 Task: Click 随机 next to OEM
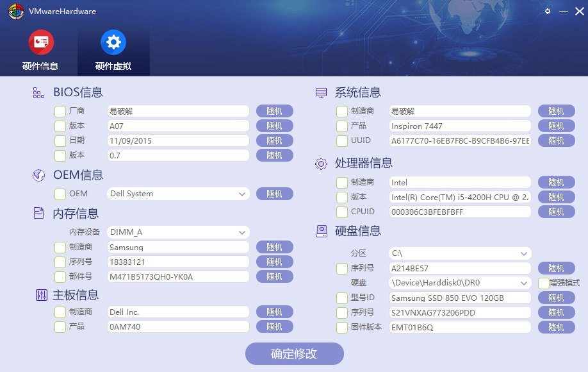tap(275, 194)
